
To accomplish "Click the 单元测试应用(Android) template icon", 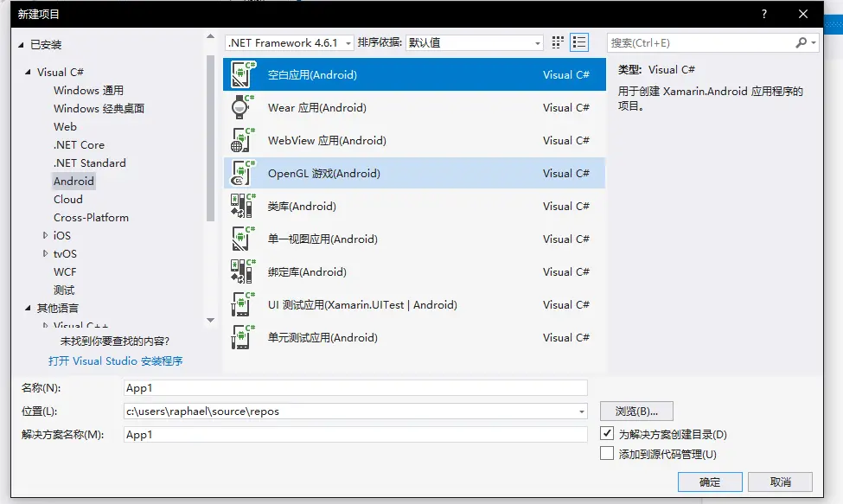I will point(243,337).
